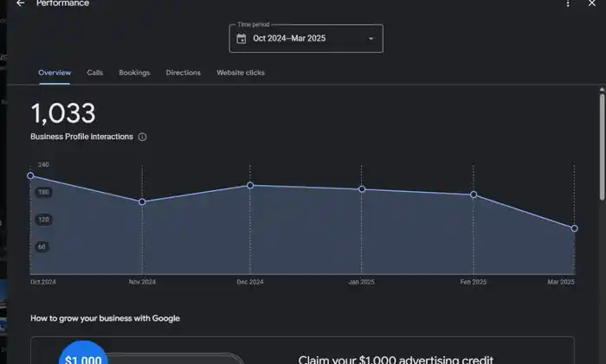The image size is (606, 364).
Task: Select the Feb 2025 data point on chart
Action: tap(474, 195)
